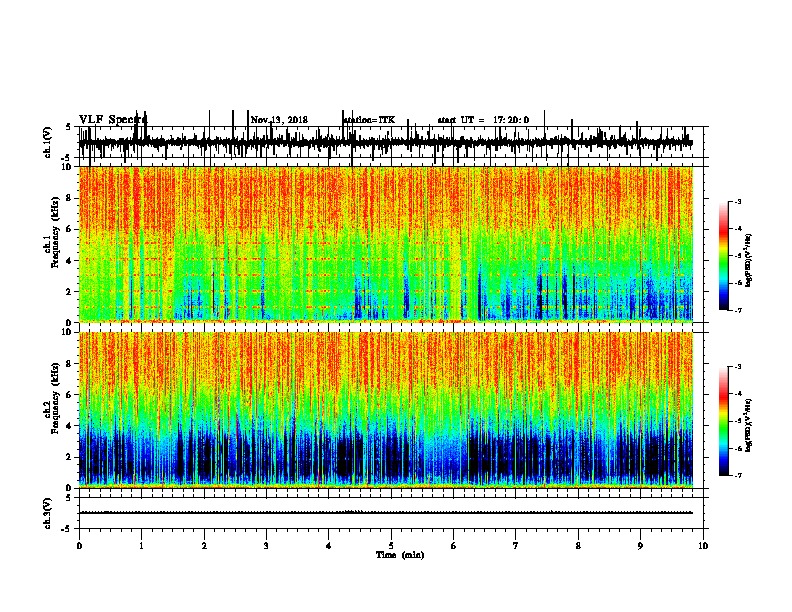This screenshot has height=612, width=792.
Task: Click time axis tick label '9'
Action: [640, 546]
